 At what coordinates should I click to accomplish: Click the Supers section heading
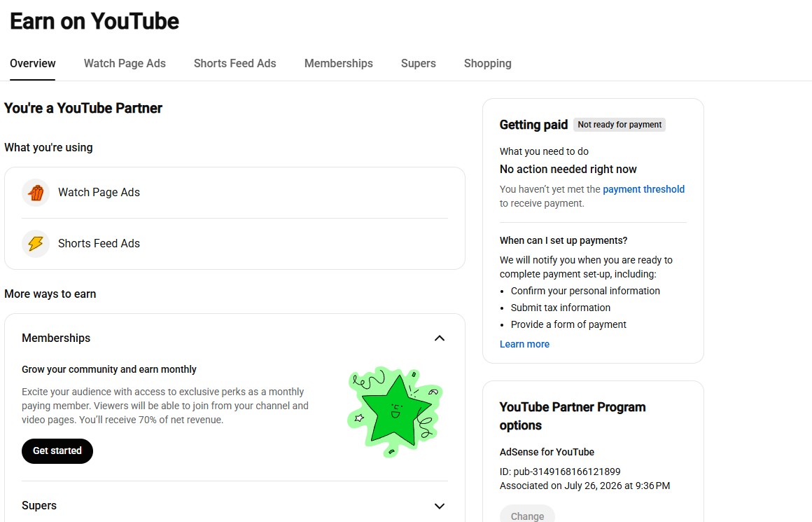(39, 506)
